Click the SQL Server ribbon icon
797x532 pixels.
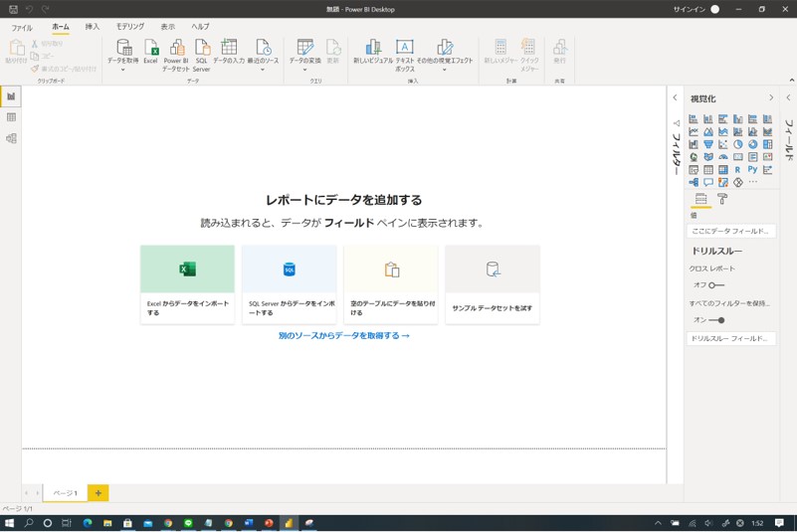[202, 52]
